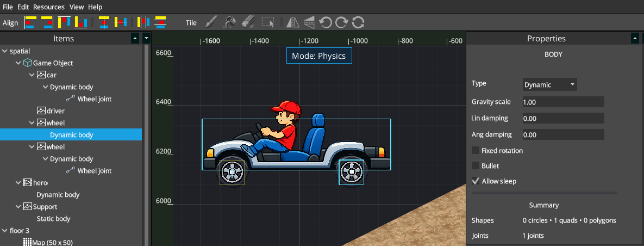This screenshot has height=246, width=644.
Task: Enable the Bullet checkbox
Action: 476,166
